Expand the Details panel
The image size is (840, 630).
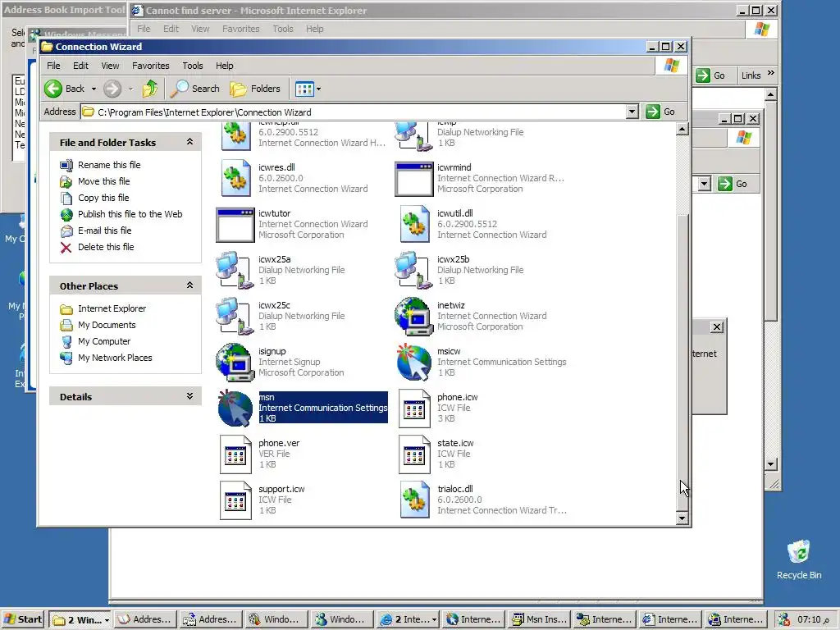click(x=189, y=396)
